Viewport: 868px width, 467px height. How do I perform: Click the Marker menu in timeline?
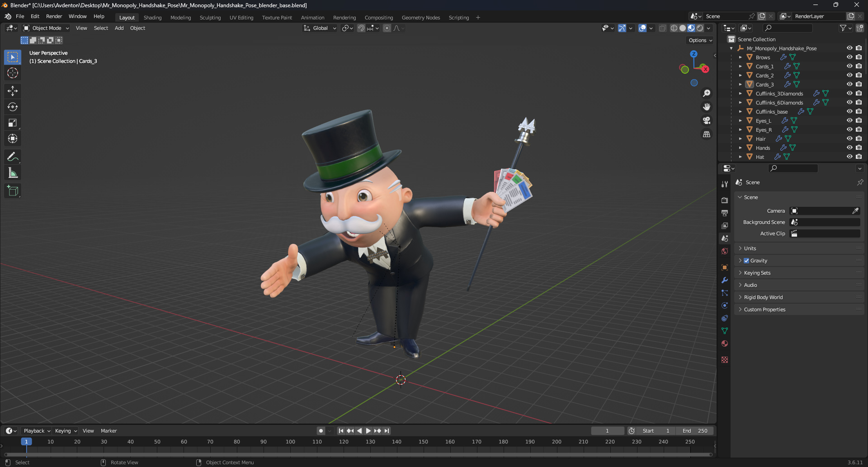point(108,431)
